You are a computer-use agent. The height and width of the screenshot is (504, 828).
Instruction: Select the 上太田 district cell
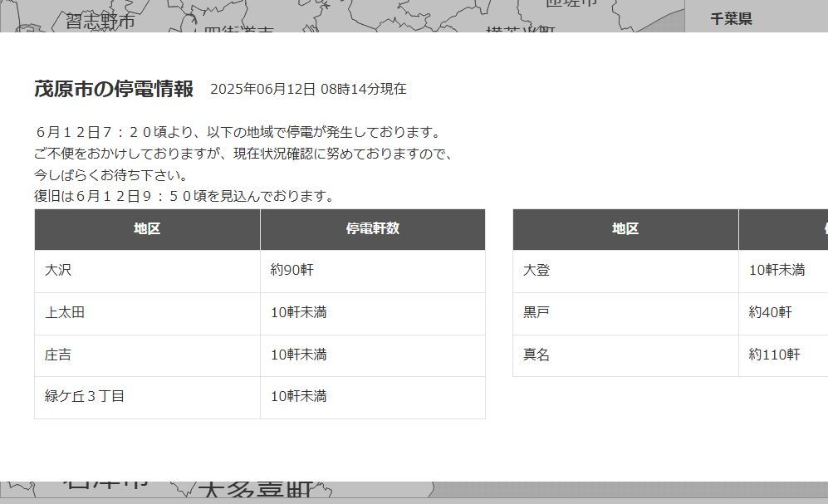pyautogui.click(x=147, y=313)
